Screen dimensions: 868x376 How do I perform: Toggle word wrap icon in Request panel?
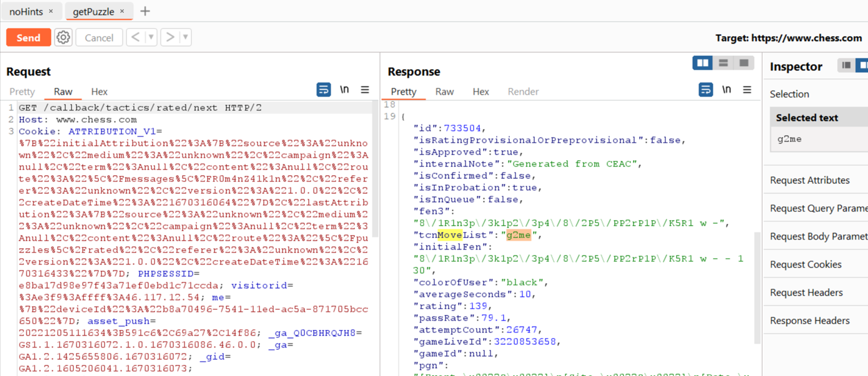[323, 90]
